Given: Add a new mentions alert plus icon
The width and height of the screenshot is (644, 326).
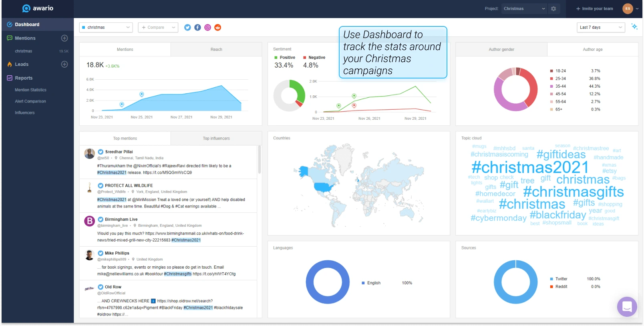Looking at the screenshot, I should point(64,38).
